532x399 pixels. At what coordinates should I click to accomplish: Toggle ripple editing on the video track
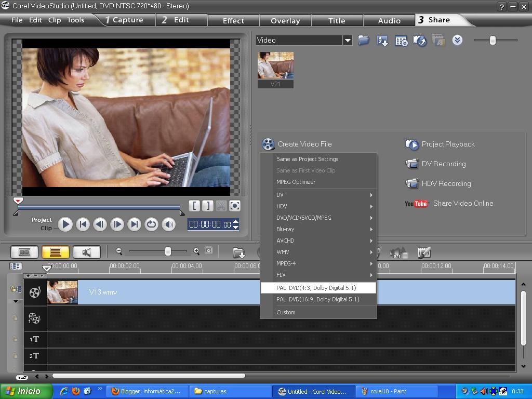[x=16, y=289]
